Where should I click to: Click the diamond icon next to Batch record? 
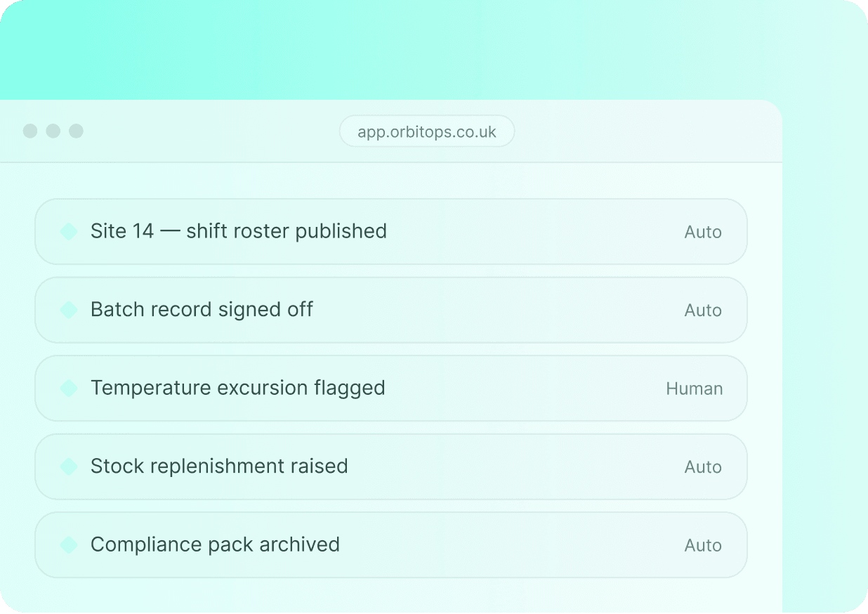pos(69,310)
